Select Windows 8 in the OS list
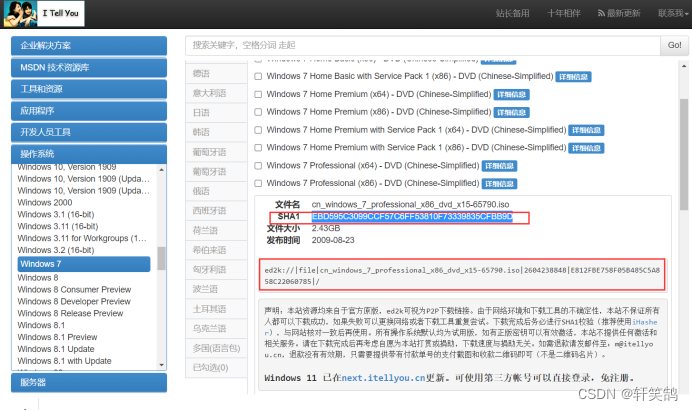Image resolution: width=693 pixels, height=411 pixels. click(38, 278)
